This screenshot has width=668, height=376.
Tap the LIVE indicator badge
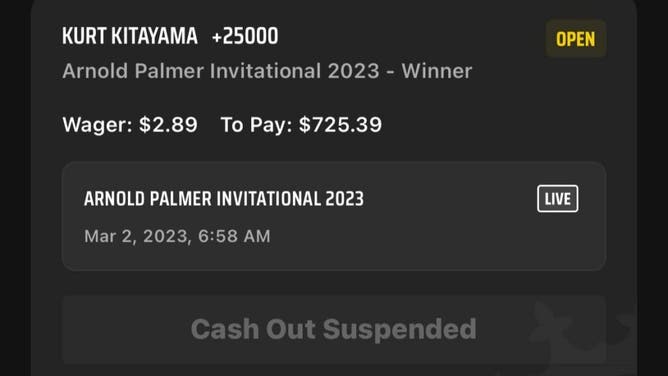pos(557,198)
